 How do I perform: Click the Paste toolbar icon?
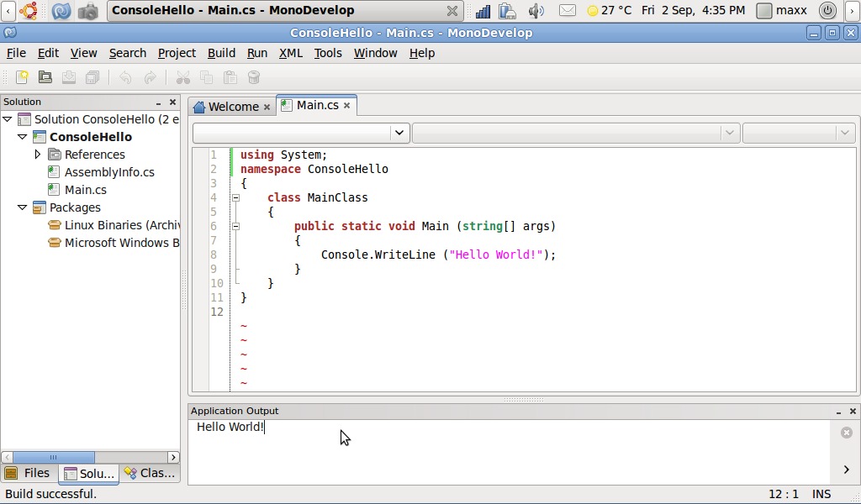tap(230, 77)
